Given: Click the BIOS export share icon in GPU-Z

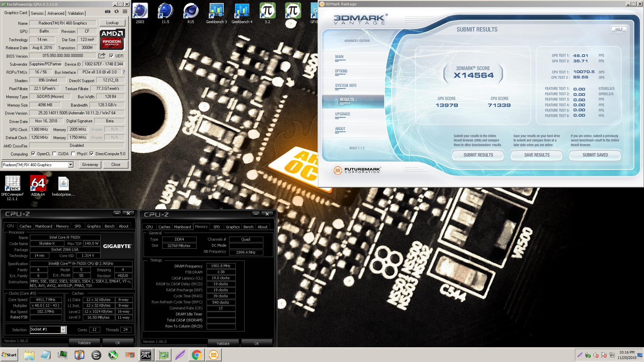Looking at the screenshot, I should (102, 56).
